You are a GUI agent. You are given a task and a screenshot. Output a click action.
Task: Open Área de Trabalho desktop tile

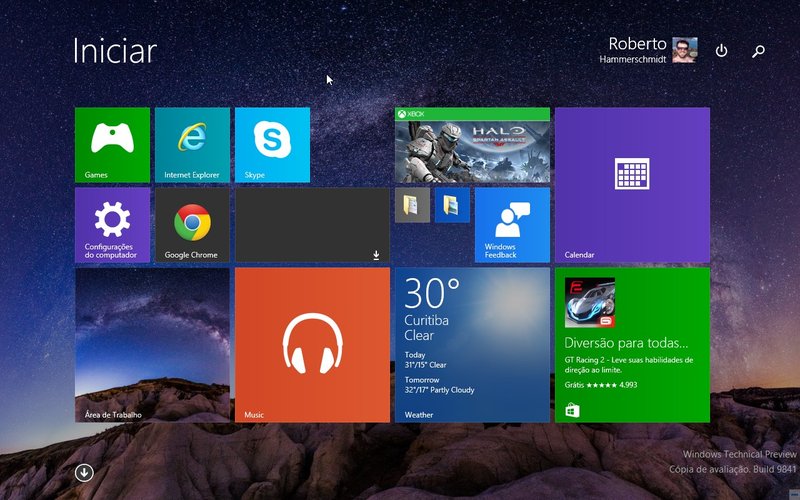tap(152, 345)
